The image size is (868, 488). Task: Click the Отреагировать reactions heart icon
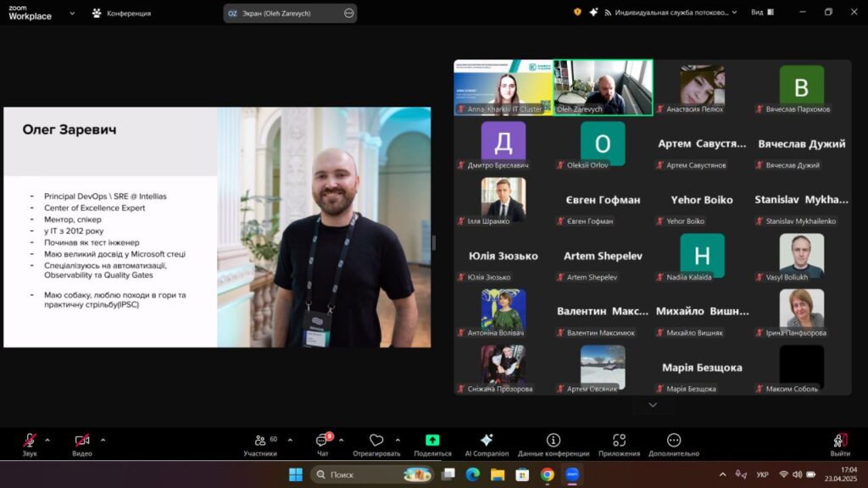[377, 441]
